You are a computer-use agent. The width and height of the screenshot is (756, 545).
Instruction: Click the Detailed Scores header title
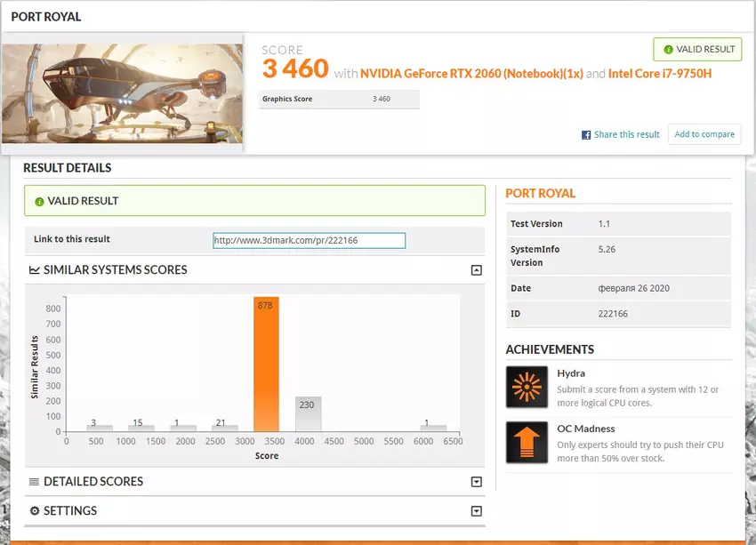[92, 482]
